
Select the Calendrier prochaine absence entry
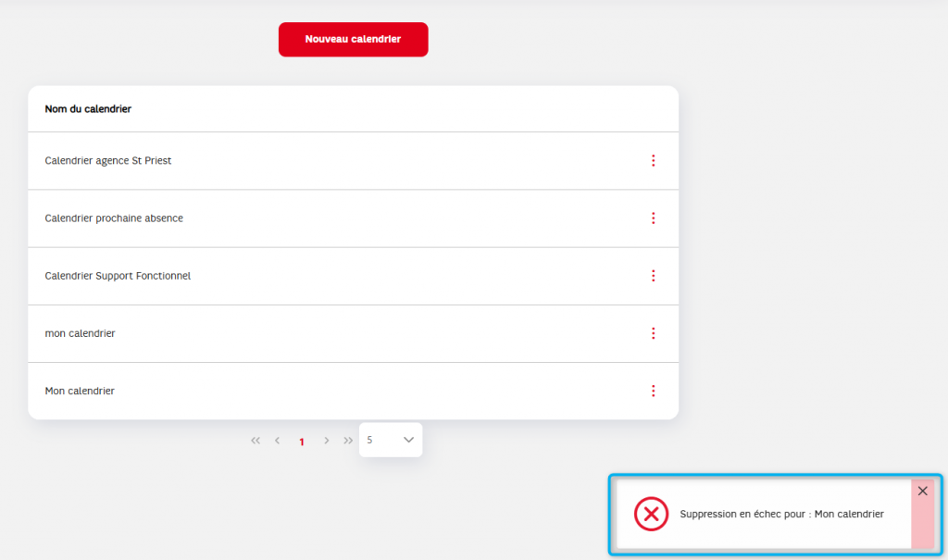(353, 218)
